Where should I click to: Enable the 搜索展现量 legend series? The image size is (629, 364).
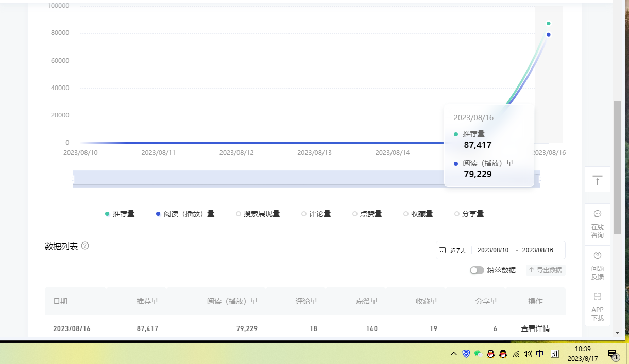point(258,214)
